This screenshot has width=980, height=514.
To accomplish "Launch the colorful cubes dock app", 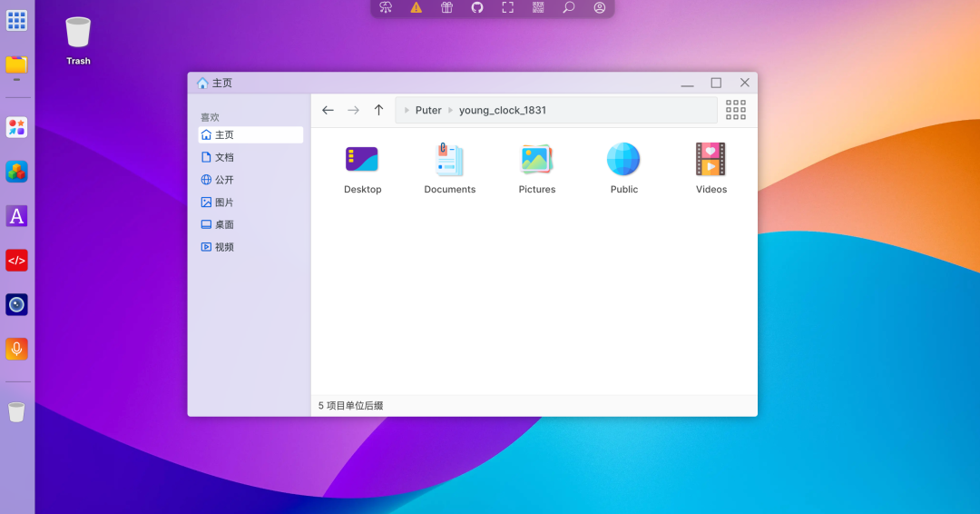I will [16, 172].
